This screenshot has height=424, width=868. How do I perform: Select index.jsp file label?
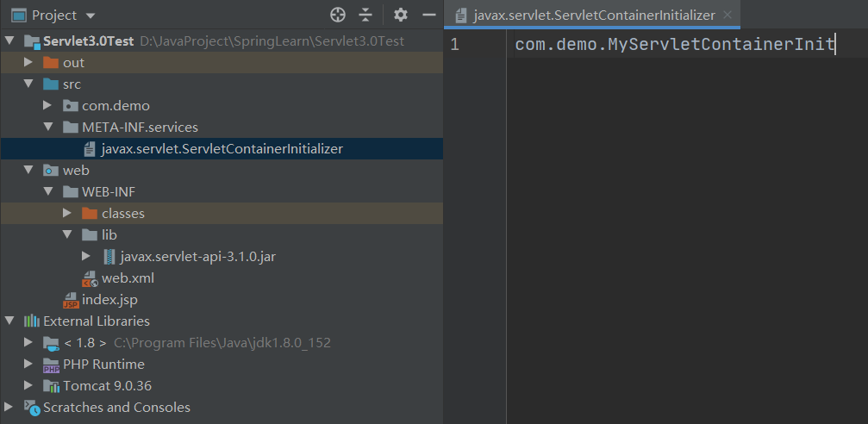[109, 301]
